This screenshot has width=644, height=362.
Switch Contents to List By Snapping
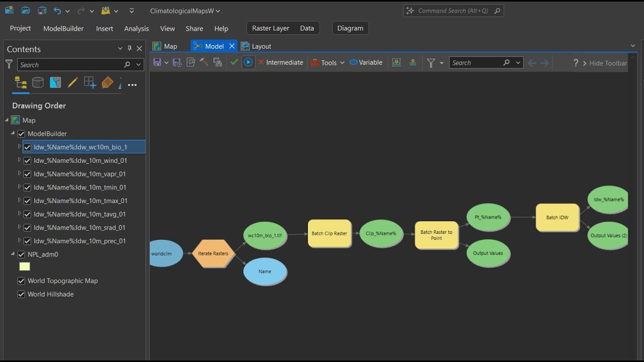point(90,82)
